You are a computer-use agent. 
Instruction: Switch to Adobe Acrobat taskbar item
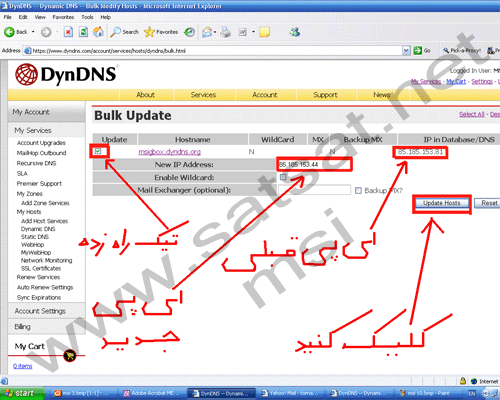point(153,393)
